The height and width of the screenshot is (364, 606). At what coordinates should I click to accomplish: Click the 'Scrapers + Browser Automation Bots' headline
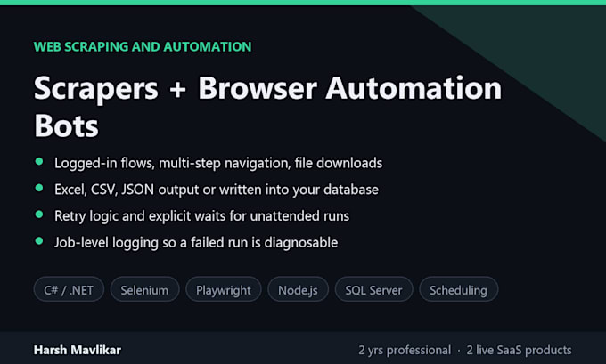click(x=267, y=106)
